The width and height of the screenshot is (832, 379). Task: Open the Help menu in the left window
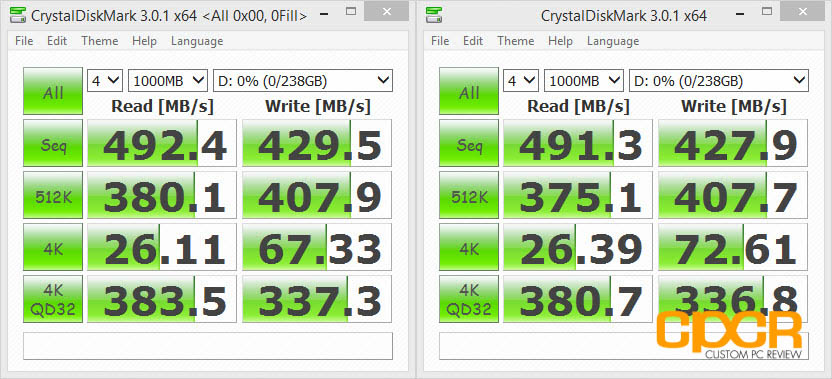tap(144, 41)
